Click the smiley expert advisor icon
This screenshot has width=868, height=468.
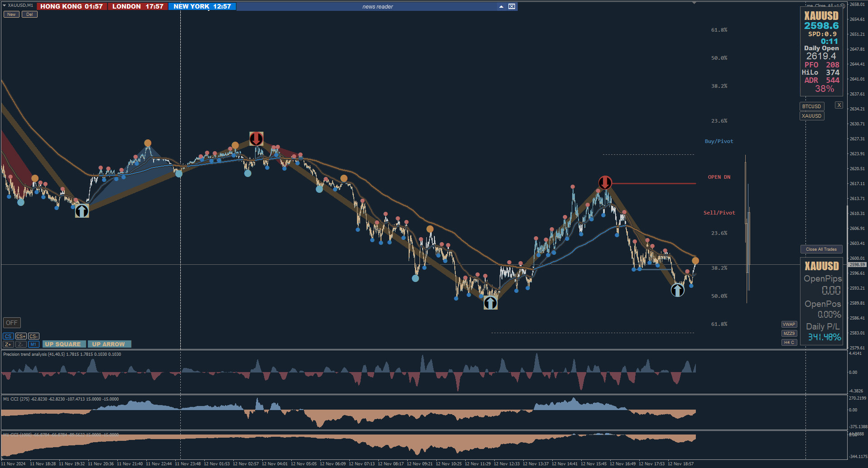pyautogui.click(x=843, y=6)
